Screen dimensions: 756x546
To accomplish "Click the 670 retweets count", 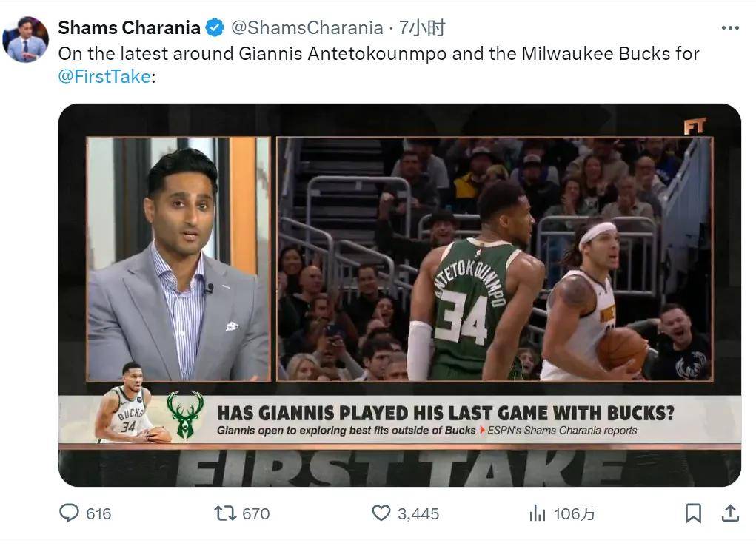I will pyautogui.click(x=255, y=513).
